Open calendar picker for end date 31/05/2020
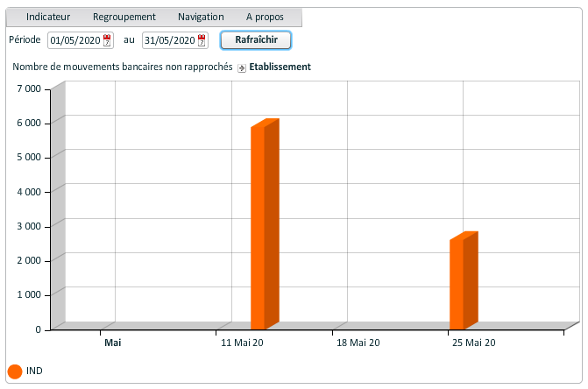This screenshot has width=588, height=389. click(202, 40)
